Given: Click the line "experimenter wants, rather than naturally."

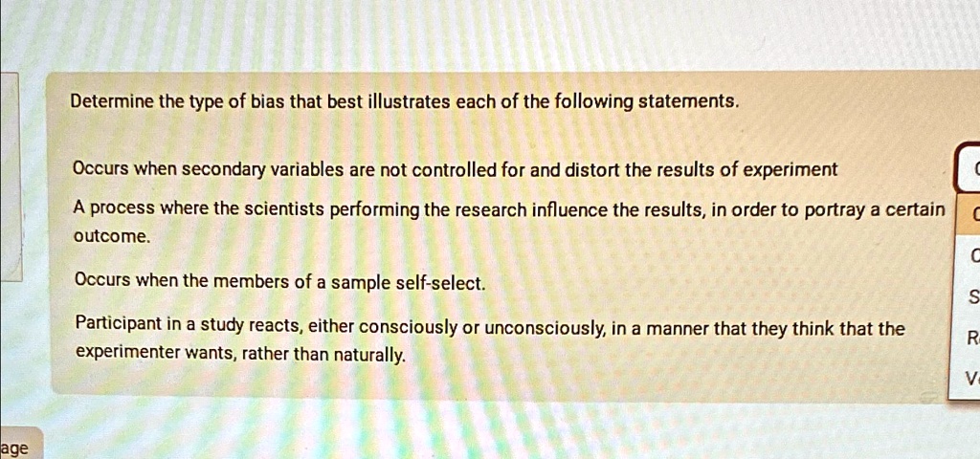Looking at the screenshot, I should [x=239, y=355].
